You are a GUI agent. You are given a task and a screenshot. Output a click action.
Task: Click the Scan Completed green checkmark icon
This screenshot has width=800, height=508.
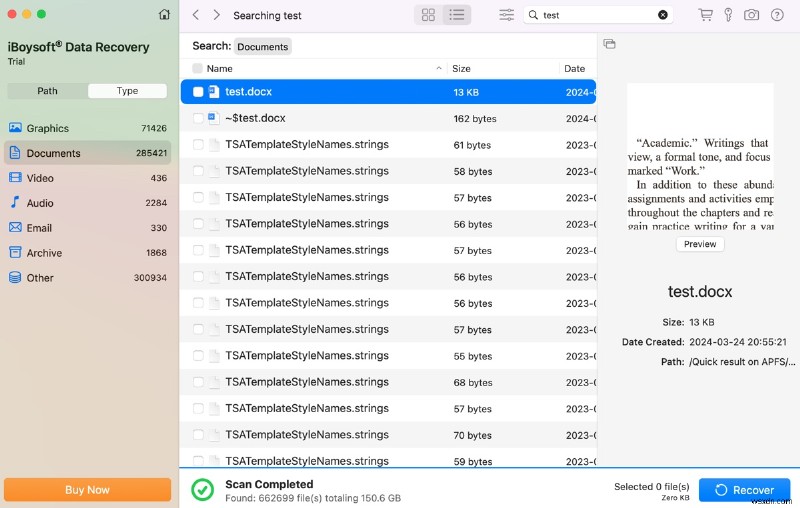(x=203, y=490)
